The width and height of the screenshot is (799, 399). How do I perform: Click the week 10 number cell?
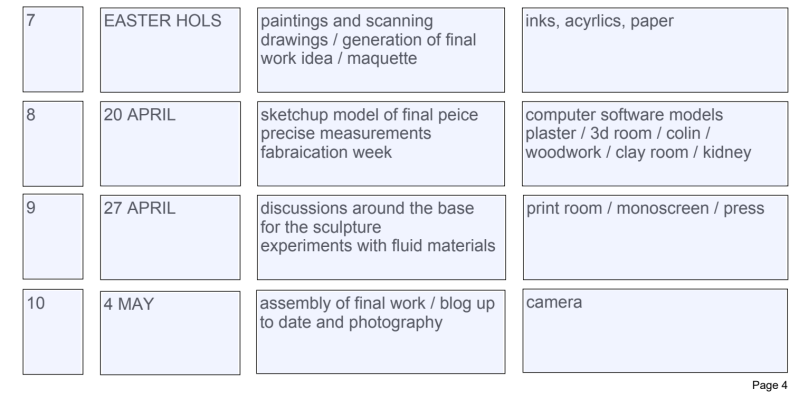(53, 332)
